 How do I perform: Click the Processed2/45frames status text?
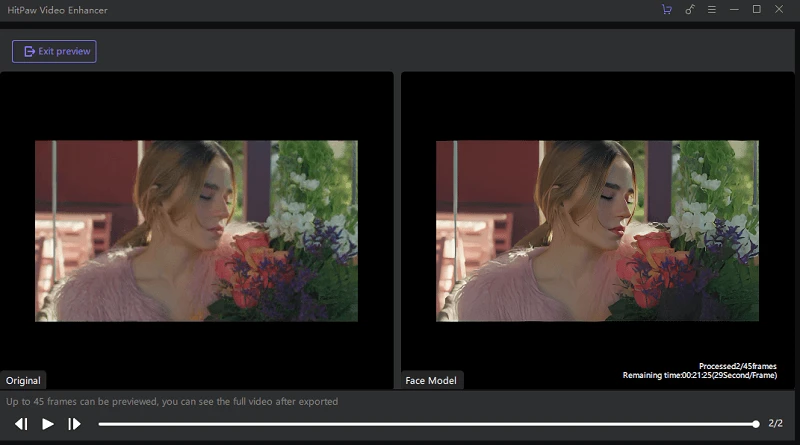(x=738, y=366)
